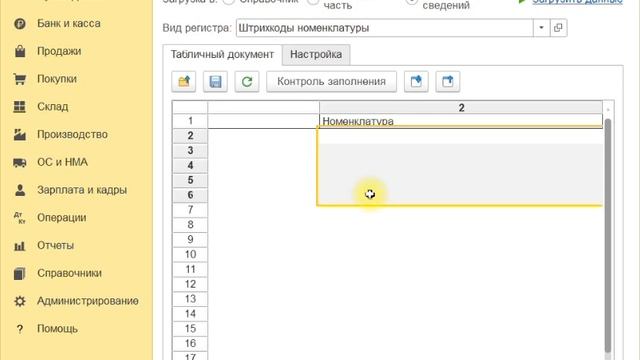Click the open-form icon beside Вид регистра
The width and height of the screenshot is (640, 360).
558,28
